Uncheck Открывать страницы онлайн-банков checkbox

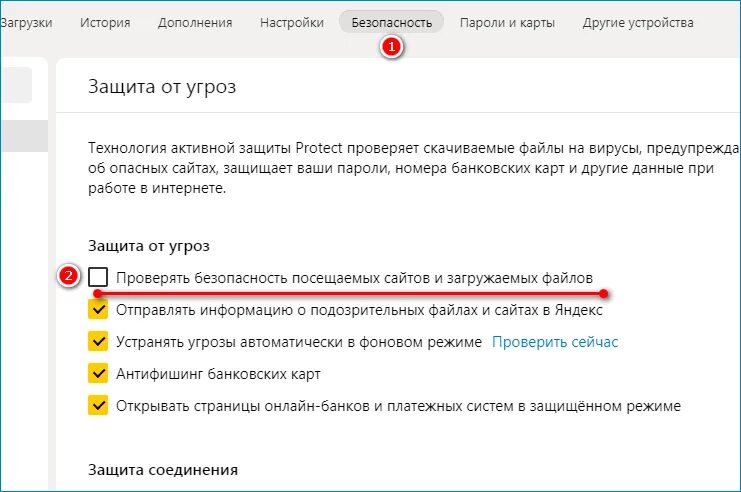point(98,406)
